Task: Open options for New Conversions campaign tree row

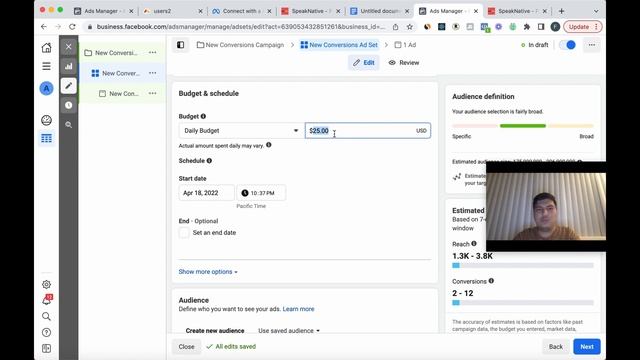Action: (x=153, y=53)
